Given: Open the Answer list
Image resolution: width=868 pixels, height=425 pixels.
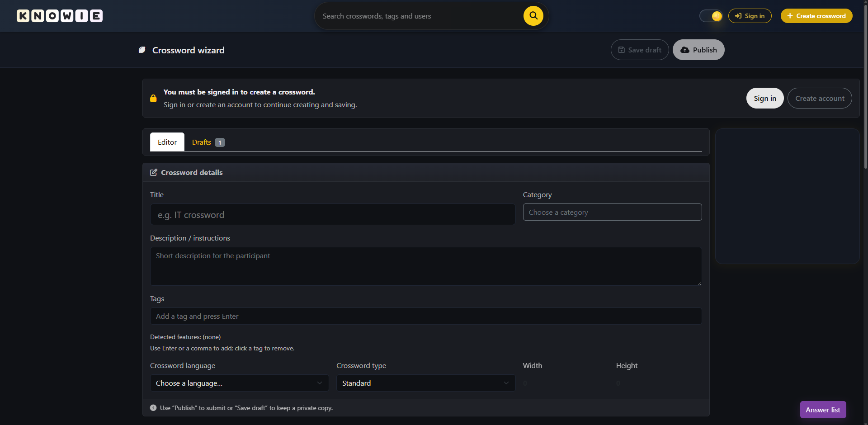Looking at the screenshot, I should 823,410.
